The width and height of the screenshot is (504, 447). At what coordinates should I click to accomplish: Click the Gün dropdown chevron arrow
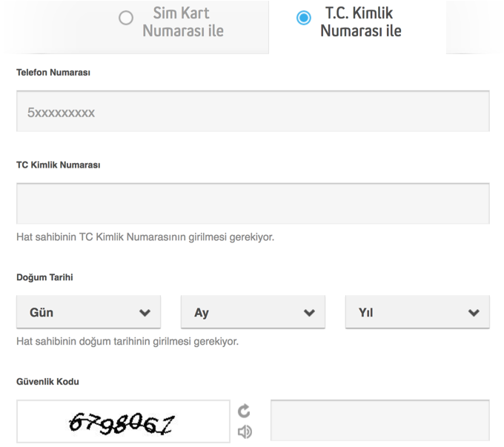145,313
